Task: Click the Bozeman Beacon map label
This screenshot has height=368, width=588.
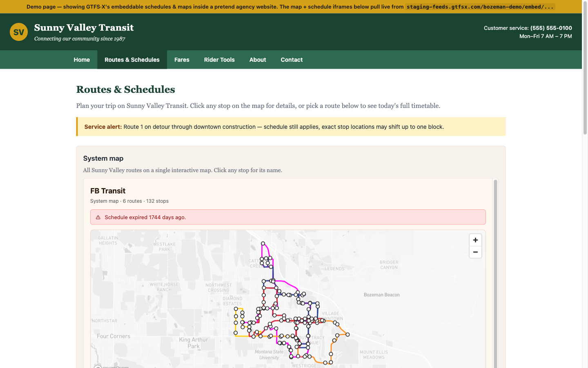Action: 382,295
